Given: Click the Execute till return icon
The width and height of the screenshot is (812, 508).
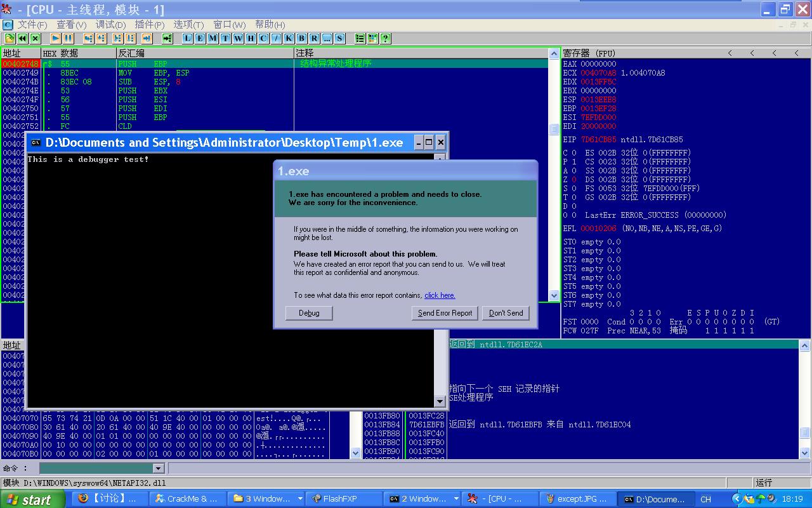Looking at the screenshot, I should (147, 38).
